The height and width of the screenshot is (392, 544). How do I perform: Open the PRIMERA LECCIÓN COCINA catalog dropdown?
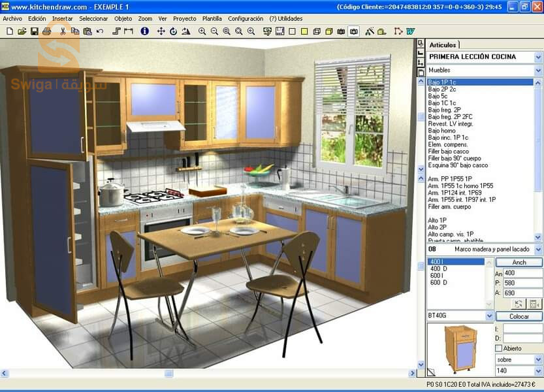[537, 57]
